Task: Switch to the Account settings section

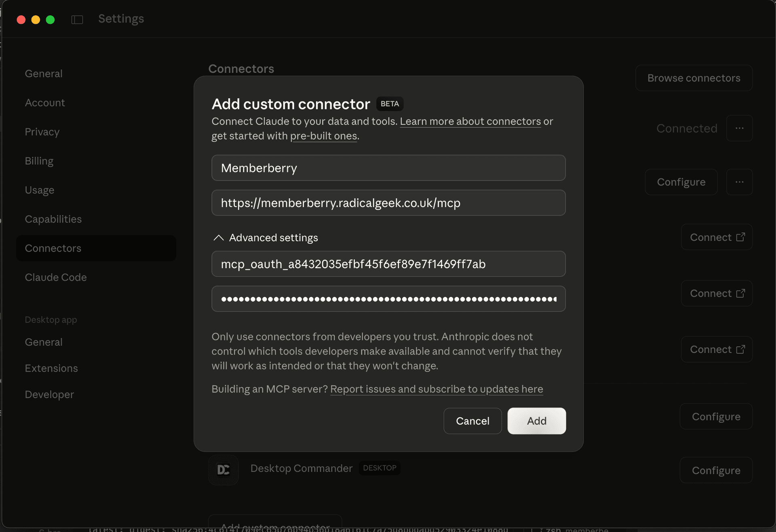Action: pyautogui.click(x=45, y=103)
